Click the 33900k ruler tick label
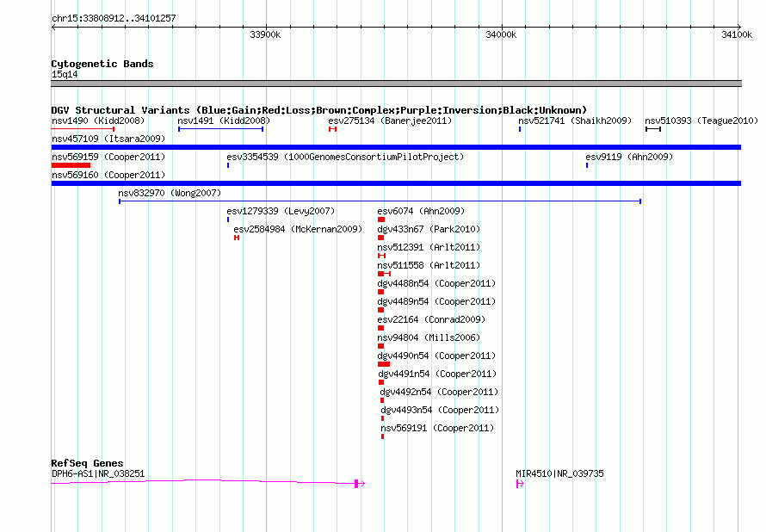The width and height of the screenshot is (766, 532). 265,34
